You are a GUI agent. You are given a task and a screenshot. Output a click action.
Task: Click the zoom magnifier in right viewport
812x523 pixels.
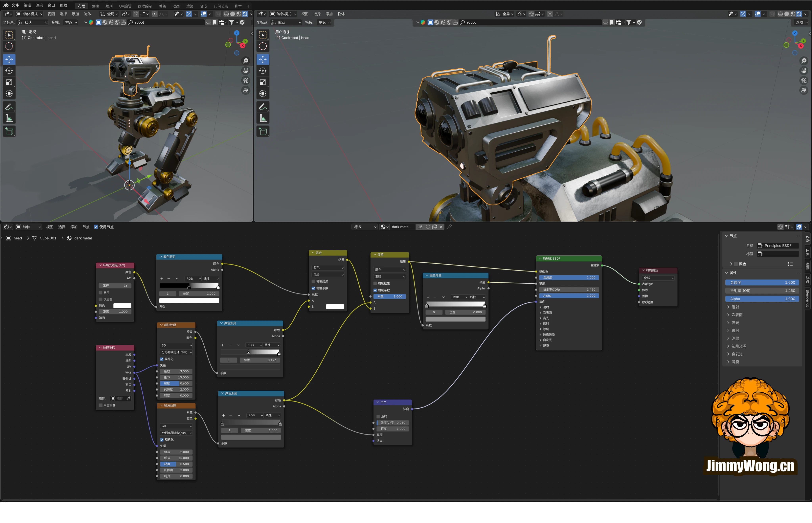point(803,61)
